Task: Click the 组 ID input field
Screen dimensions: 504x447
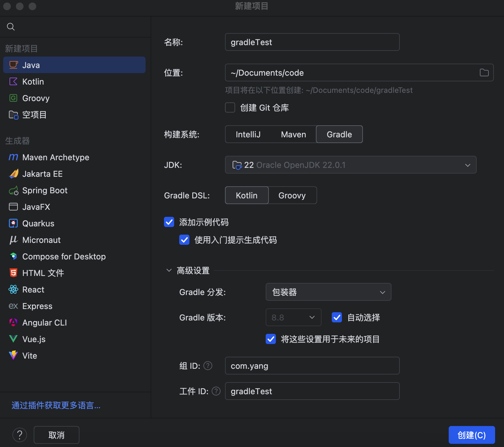Action: (312, 366)
